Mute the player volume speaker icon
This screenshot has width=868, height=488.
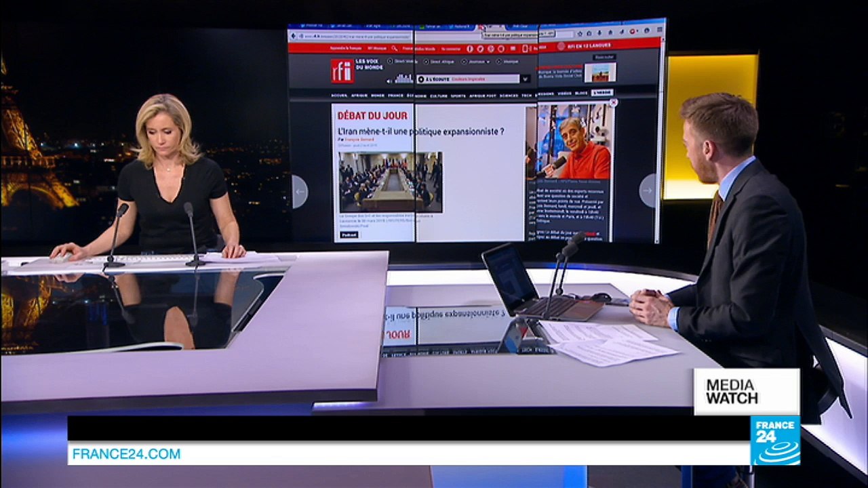point(389,81)
